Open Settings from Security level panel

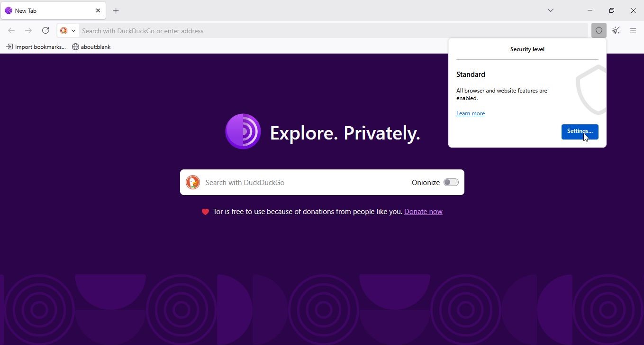pyautogui.click(x=580, y=131)
